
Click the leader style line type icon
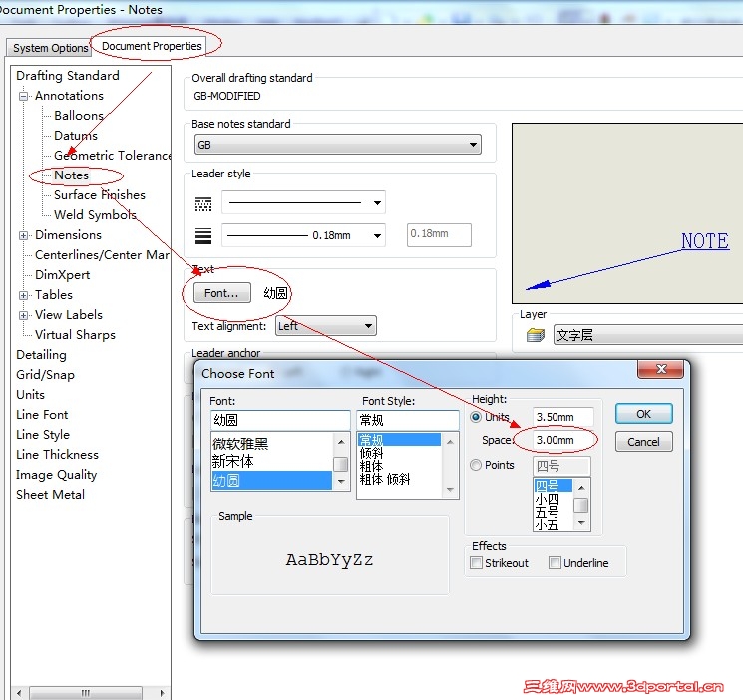coord(203,204)
